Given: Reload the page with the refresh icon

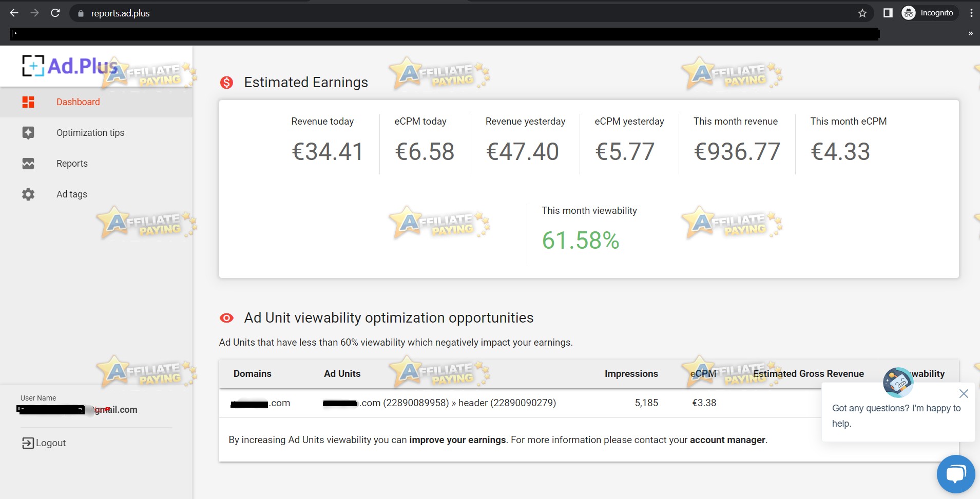Looking at the screenshot, I should 55,13.
